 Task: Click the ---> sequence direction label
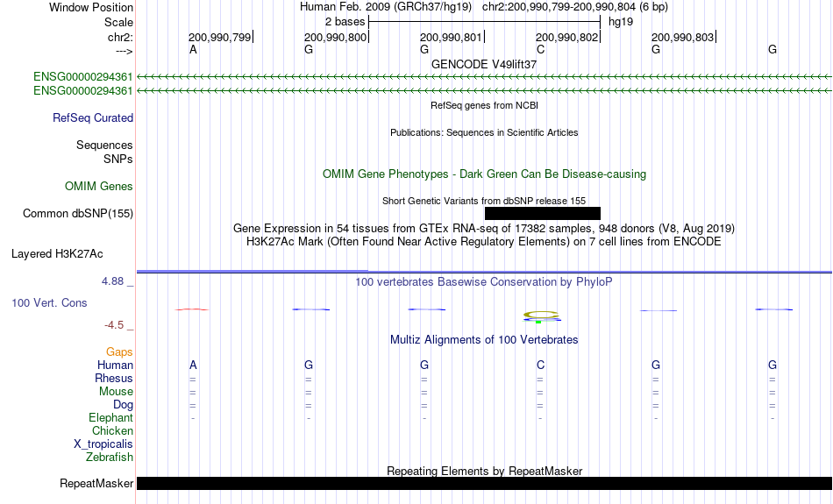pyautogui.click(x=124, y=51)
